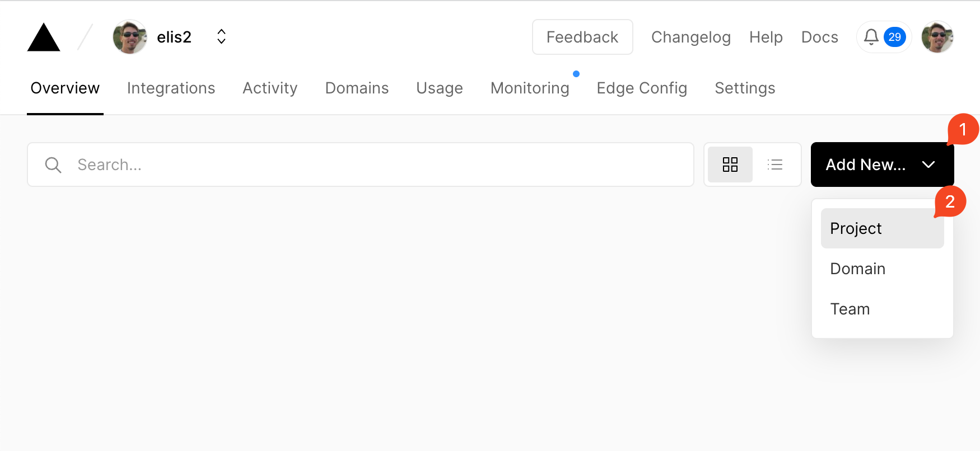Open the Integrations tab

[x=171, y=88]
